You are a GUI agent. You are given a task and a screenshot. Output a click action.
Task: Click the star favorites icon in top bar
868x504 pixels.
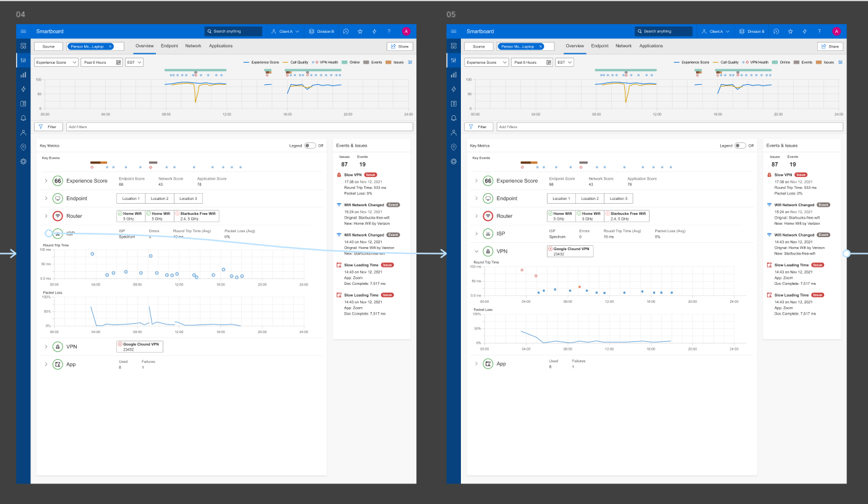[x=360, y=31]
